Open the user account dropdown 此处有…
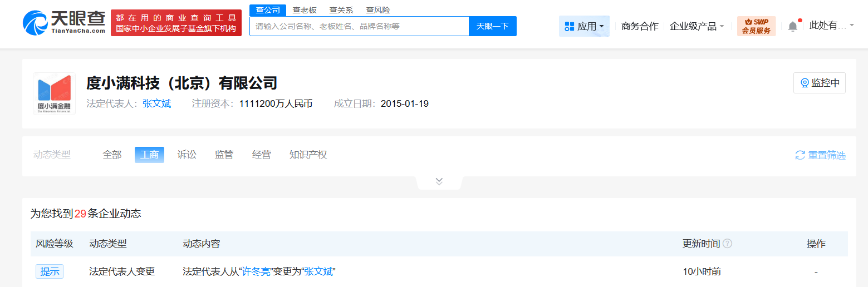The width and height of the screenshot is (868, 287). (x=831, y=26)
